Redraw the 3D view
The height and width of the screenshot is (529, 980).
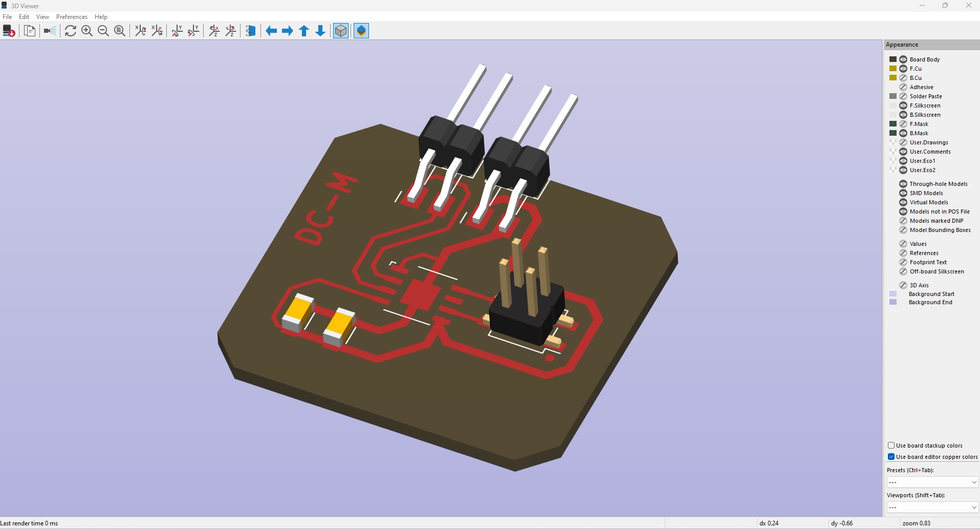[71, 31]
